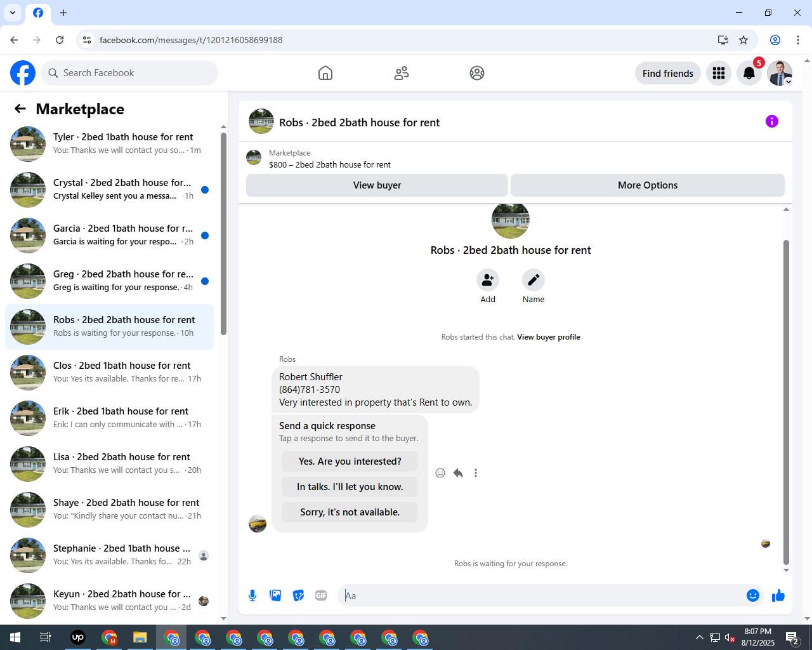Bookmark this page with star icon
Viewport: 812px width, 650px height.
coord(743,40)
